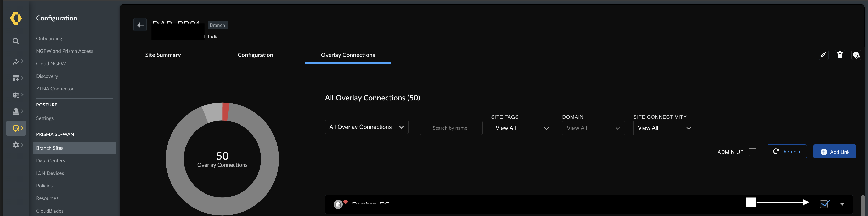The height and width of the screenshot is (216, 868).
Task: Open Onboarding in the Configuration menu
Action: 49,39
